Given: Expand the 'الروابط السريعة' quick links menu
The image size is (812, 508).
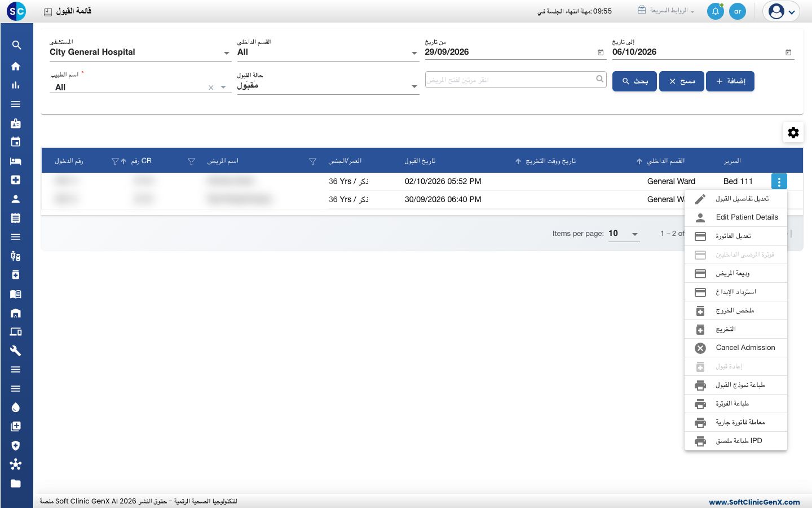Looking at the screenshot, I should (x=666, y=10).
